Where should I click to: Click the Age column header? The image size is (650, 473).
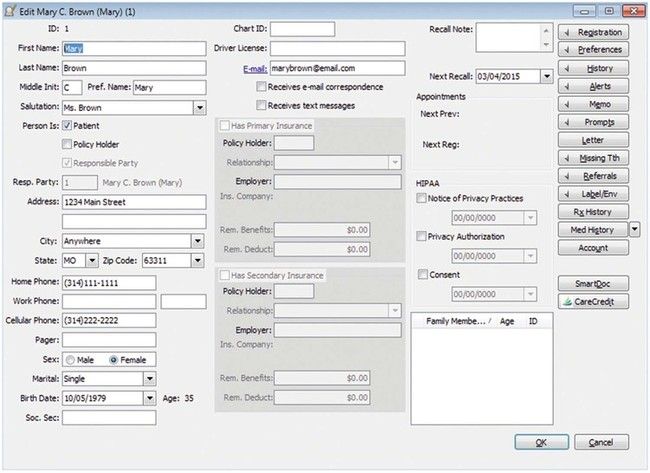point(506,322)
